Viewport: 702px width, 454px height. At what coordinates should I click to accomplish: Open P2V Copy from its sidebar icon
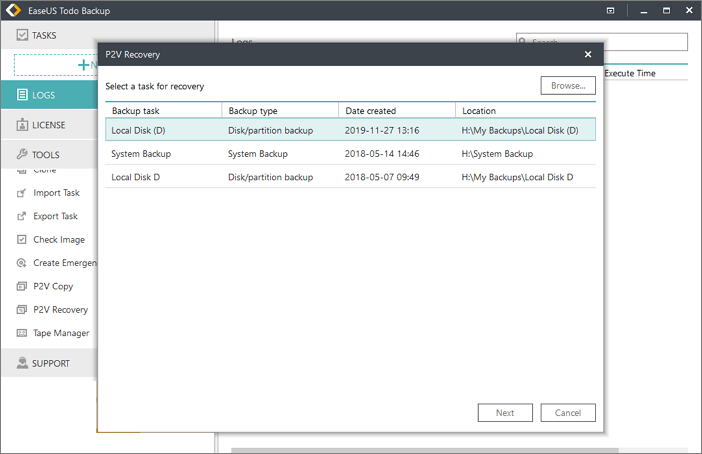pyautogui.click(x=22, y=286)
